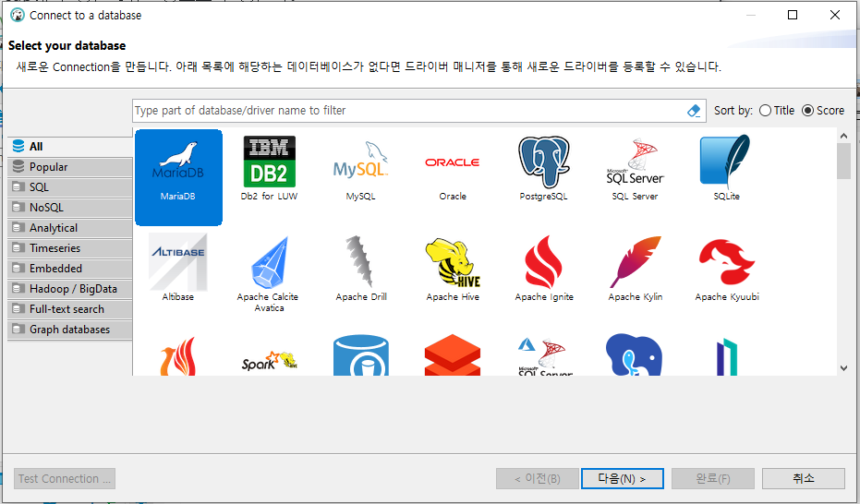
Task: Click the 취소 cancel button
Action: click(804, 478)
